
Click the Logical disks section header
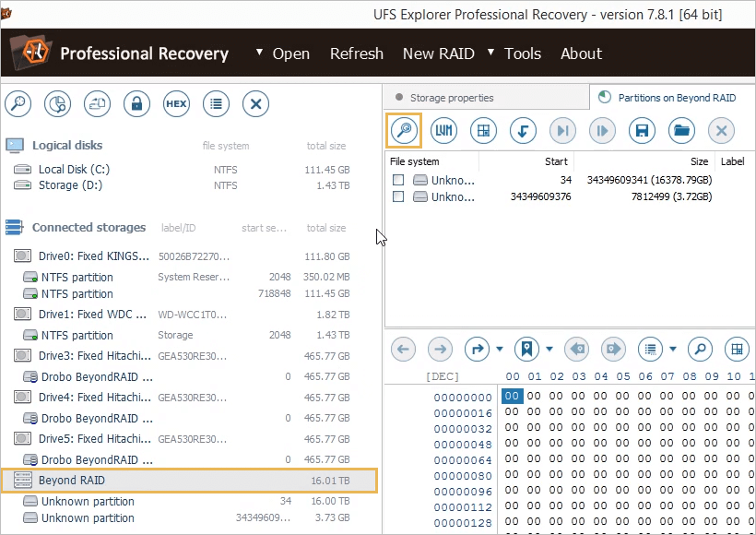click(x=67, y=145)
